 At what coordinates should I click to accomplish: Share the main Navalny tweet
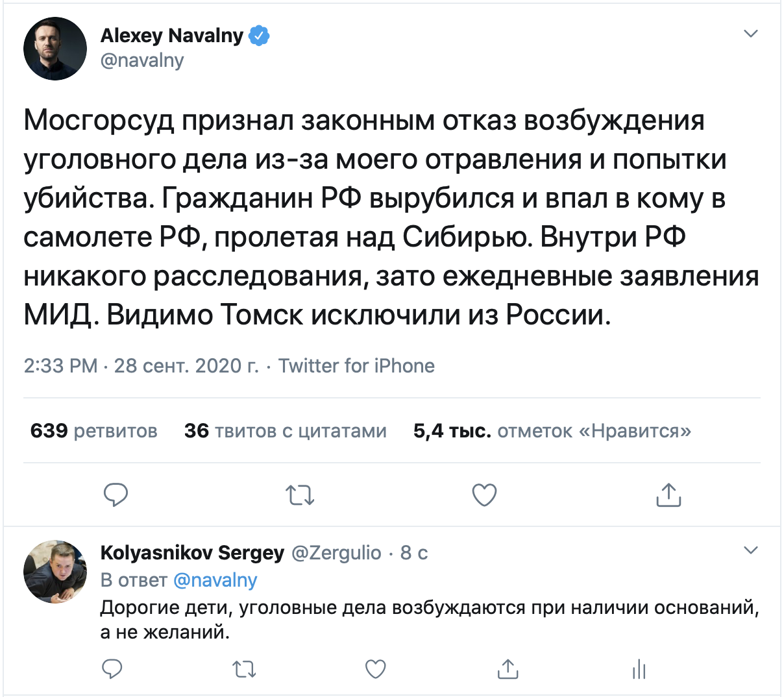tap(668, 495)
